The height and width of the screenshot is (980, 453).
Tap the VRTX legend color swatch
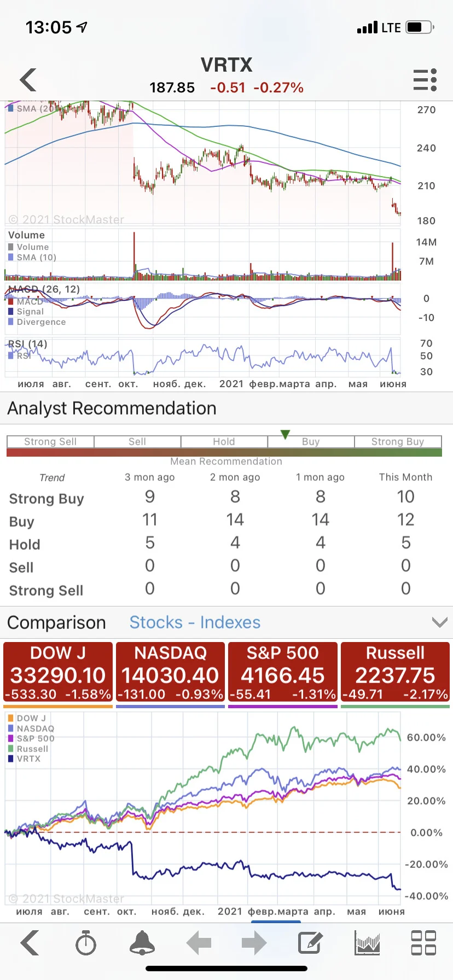[x=11, y=759]
